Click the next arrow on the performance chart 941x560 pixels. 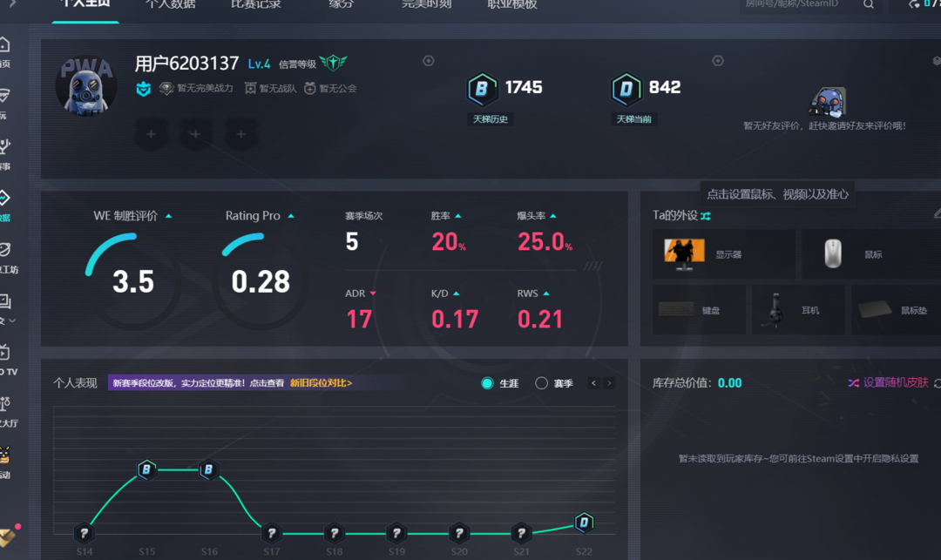[x=609, y=383]
